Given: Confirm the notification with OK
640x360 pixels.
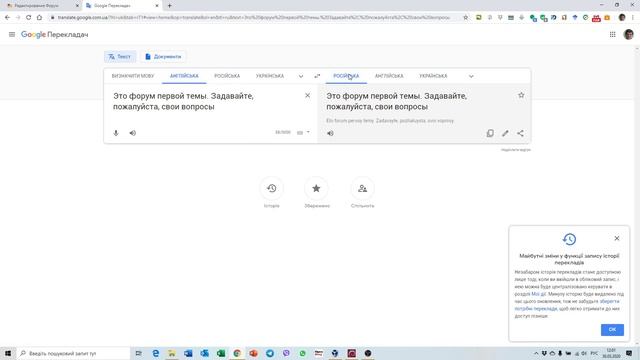Looking at the screenshot, I should coord(612,329).
